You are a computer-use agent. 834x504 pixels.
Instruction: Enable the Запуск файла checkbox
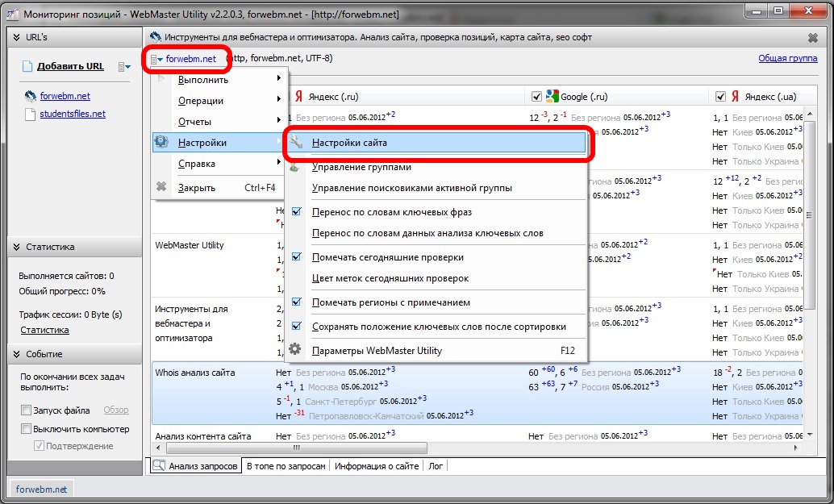(x=27, y=410)
